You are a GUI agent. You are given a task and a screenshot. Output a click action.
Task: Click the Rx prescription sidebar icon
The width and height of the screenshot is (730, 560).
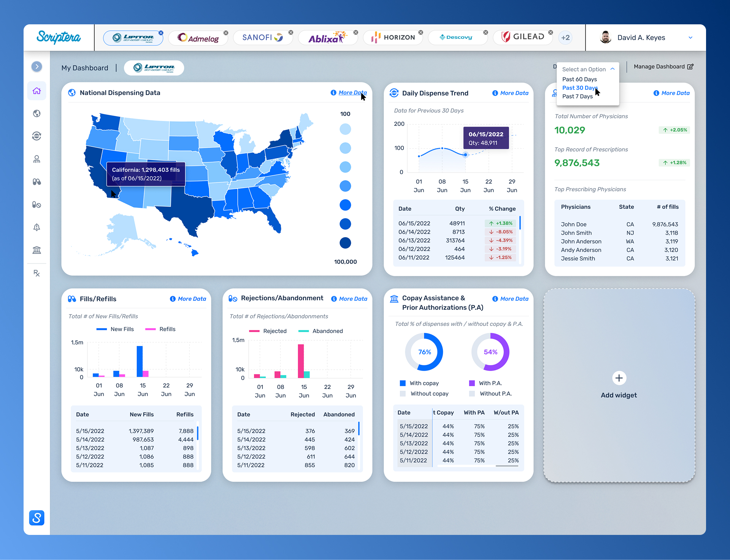[x=36, y=273]
